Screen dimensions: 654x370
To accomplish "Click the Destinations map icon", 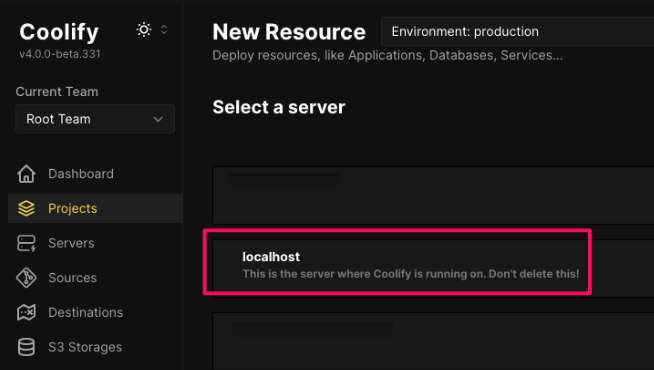I will pos(26,312).
